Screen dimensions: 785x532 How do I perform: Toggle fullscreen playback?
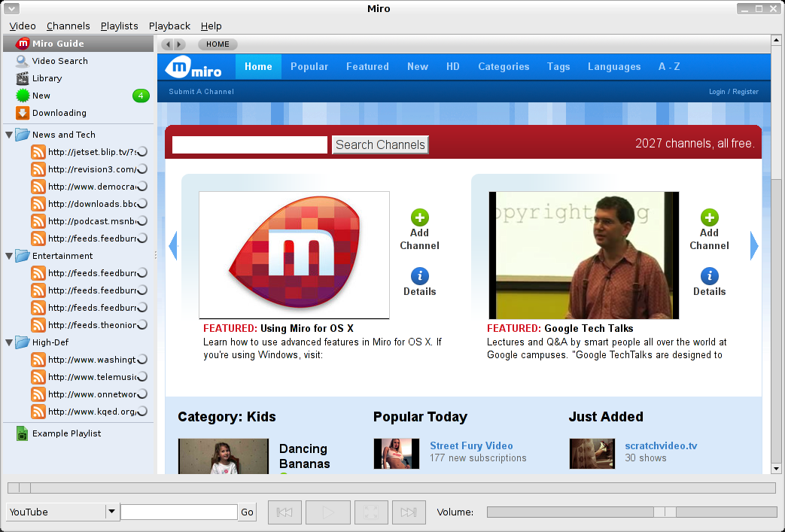[x=371, y=512]
